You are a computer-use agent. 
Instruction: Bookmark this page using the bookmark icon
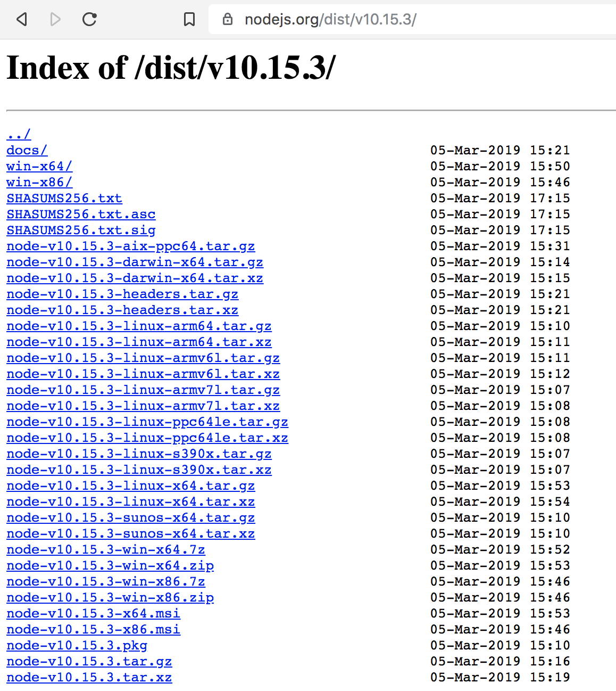189,20
